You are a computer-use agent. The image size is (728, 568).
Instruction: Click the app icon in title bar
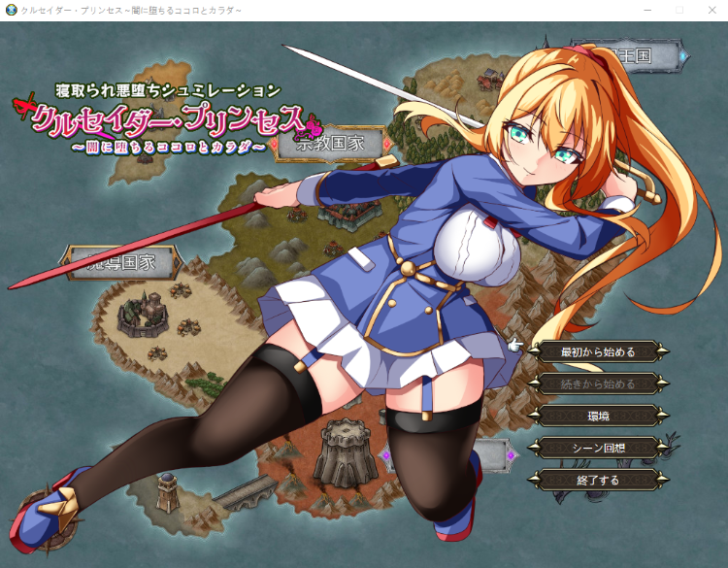coord(11,10)
